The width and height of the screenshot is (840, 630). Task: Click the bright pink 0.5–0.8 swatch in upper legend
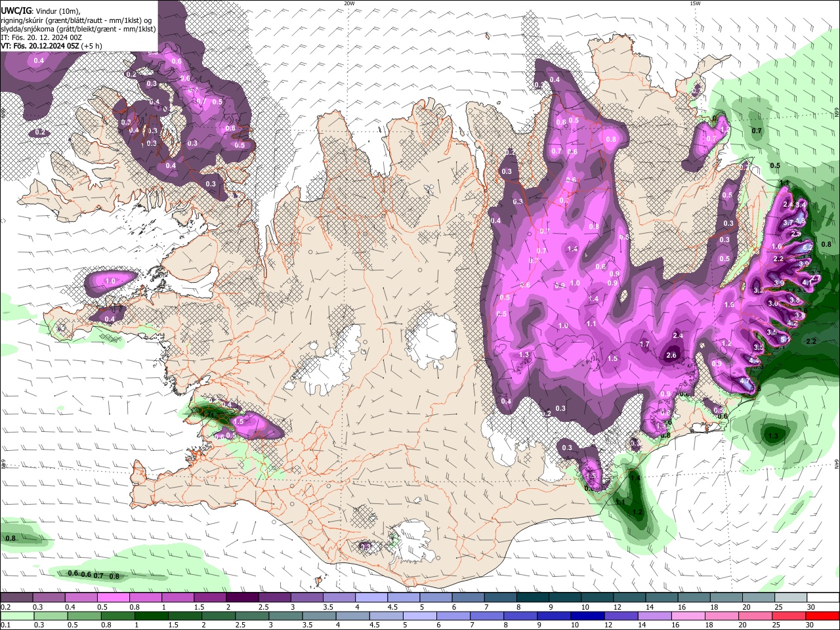pyautogui.click(x=114, y=598)
